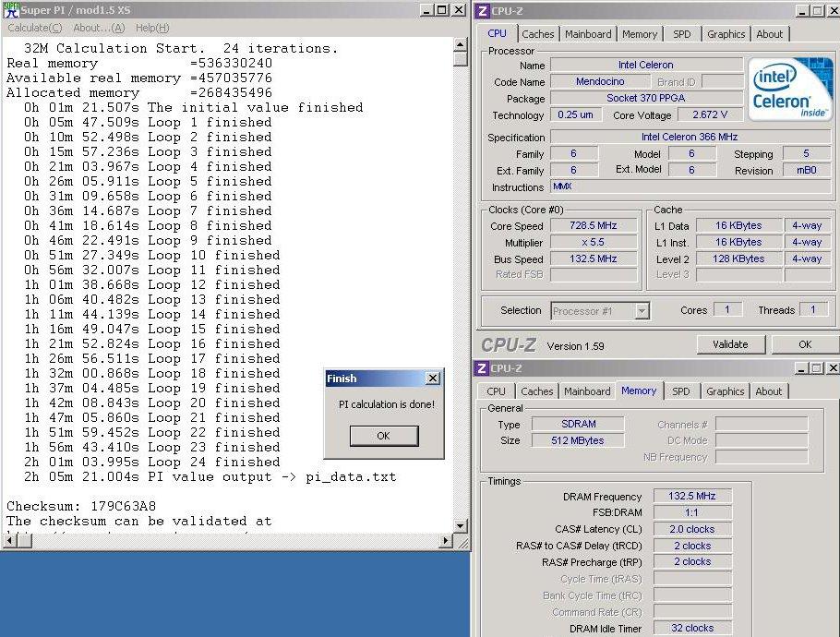
Task: Click Core Speed value 728.5 MHz
Action: [x=593, y=225]
